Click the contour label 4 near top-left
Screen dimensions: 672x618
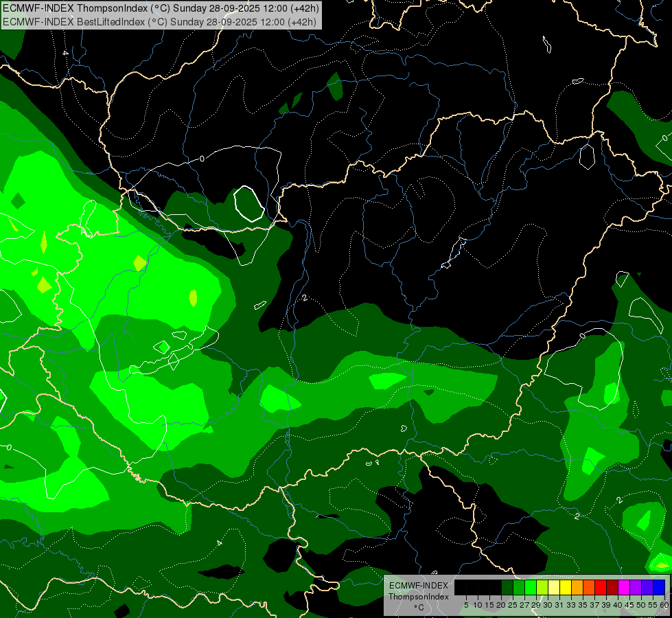[x=65, y=53]
